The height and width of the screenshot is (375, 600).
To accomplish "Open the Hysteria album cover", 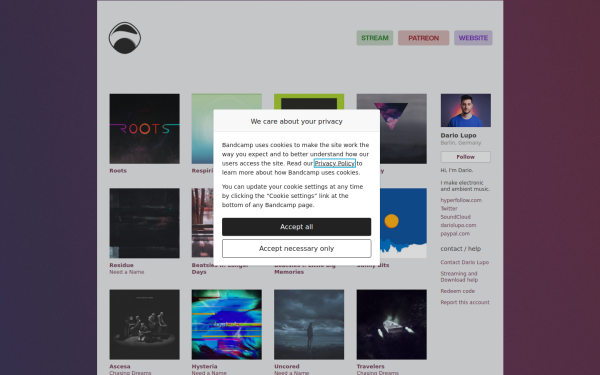I will [x=227, y=324].
